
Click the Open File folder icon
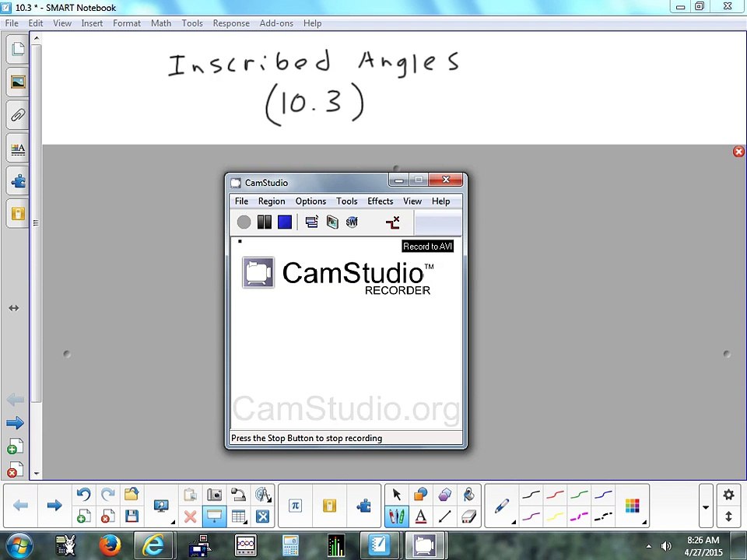pos(132,495)
